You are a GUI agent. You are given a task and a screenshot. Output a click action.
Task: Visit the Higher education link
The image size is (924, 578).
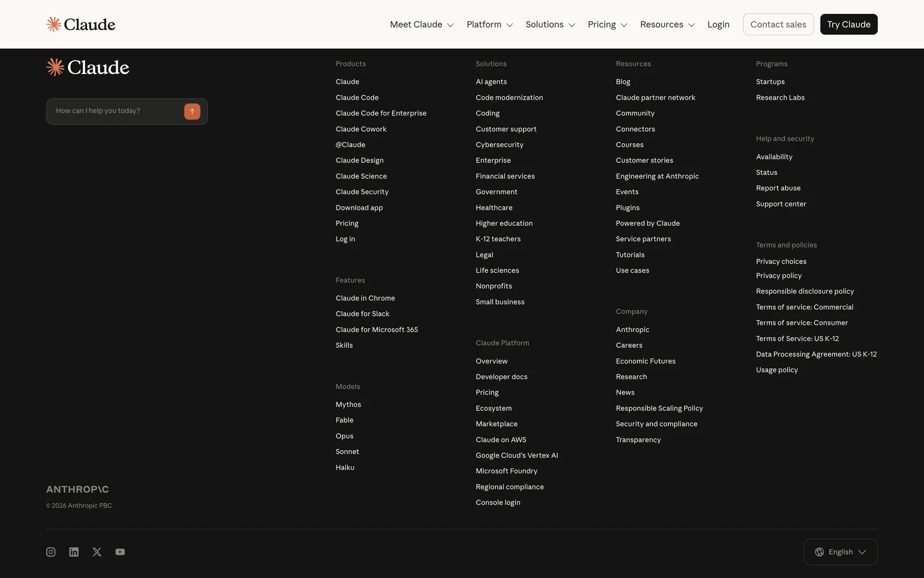[504, 223]
